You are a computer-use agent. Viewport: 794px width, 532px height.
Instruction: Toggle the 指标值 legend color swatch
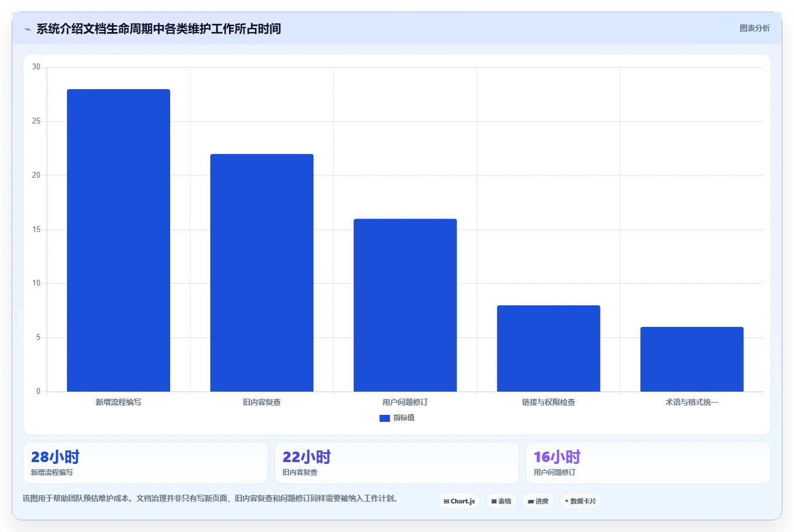384,418
